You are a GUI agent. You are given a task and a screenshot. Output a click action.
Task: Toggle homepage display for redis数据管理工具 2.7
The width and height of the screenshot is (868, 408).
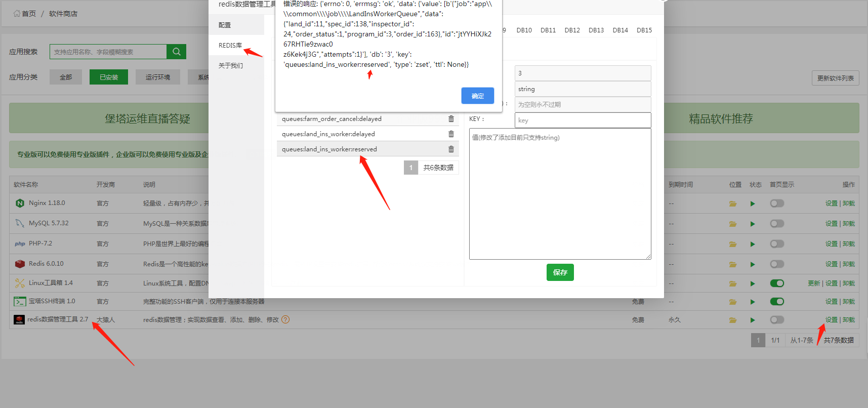(777, 319)
